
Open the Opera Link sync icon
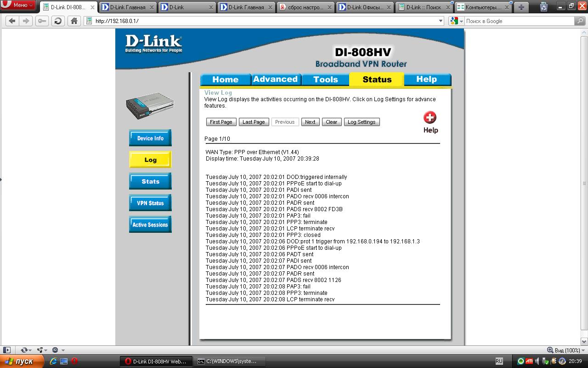click(x=24, y=350)
